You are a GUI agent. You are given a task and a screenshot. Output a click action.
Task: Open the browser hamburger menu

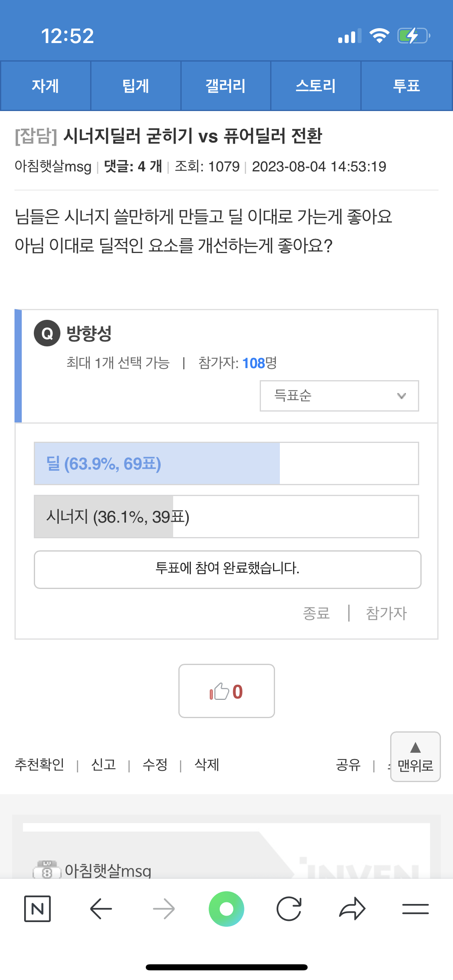[x=415, y=909]
